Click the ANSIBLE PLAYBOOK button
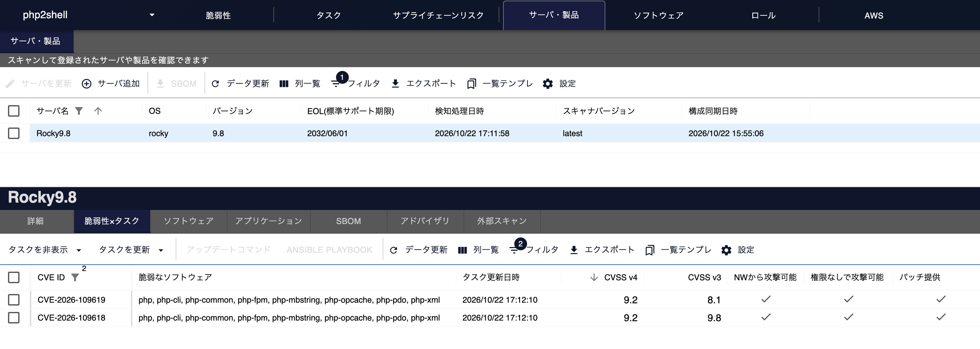Viewport: 980px width, 349px height. (x=329, y=250)
